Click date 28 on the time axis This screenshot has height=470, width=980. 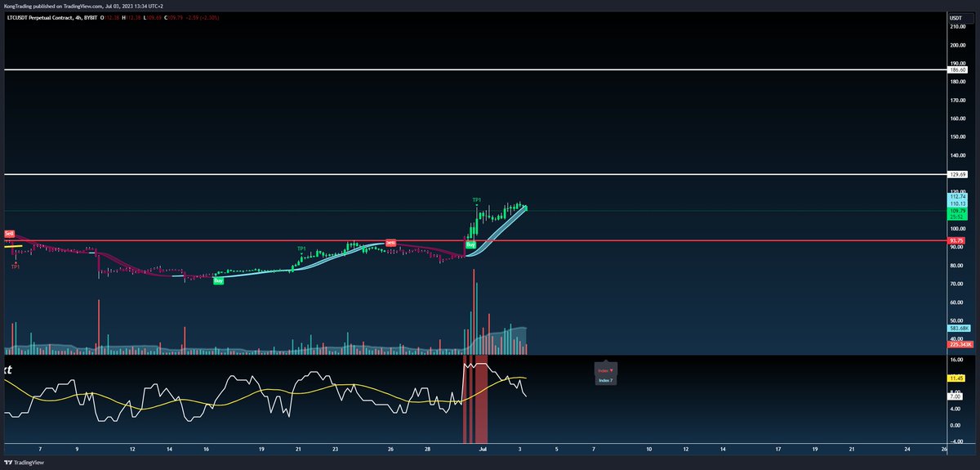pos(428,449)
